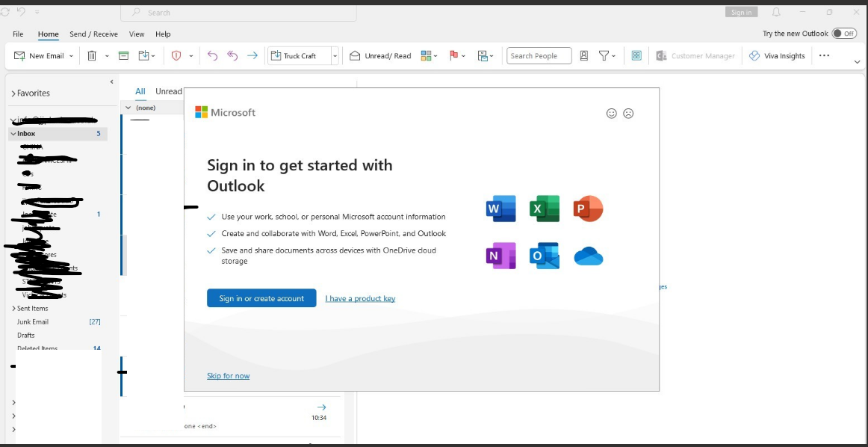Click the Search People field
This screenshot has width=868, height=447.
pos(539,56)
